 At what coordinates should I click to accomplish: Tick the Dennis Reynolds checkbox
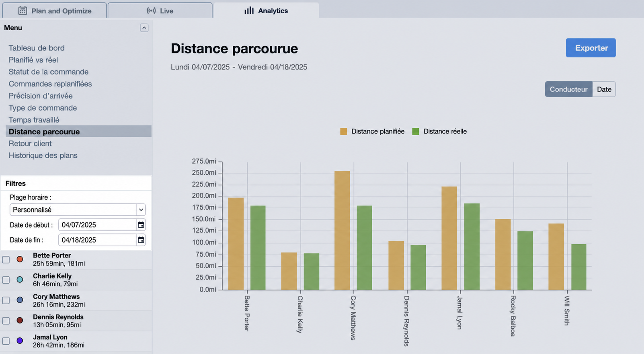(6, 321)
